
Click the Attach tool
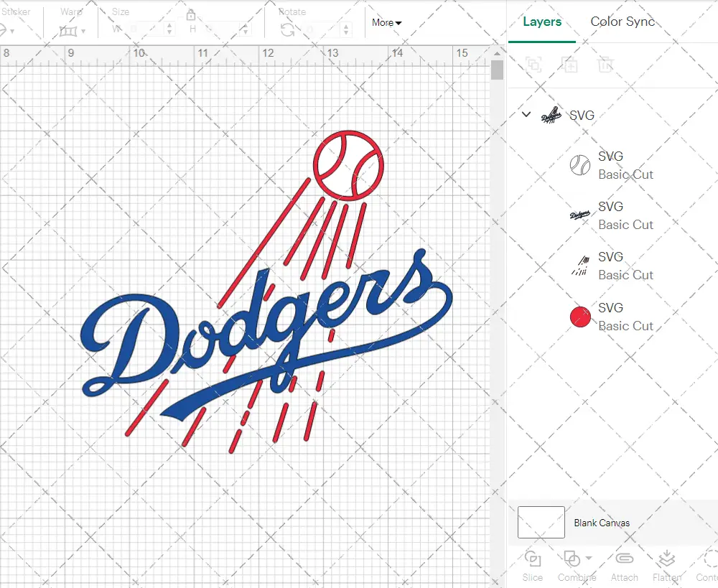(x=624, y=566)
